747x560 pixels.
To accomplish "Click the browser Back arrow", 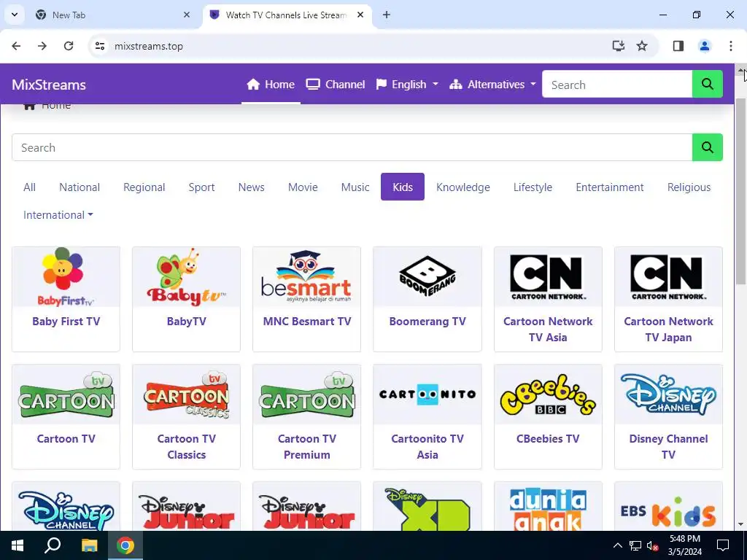I will [16, 46].
